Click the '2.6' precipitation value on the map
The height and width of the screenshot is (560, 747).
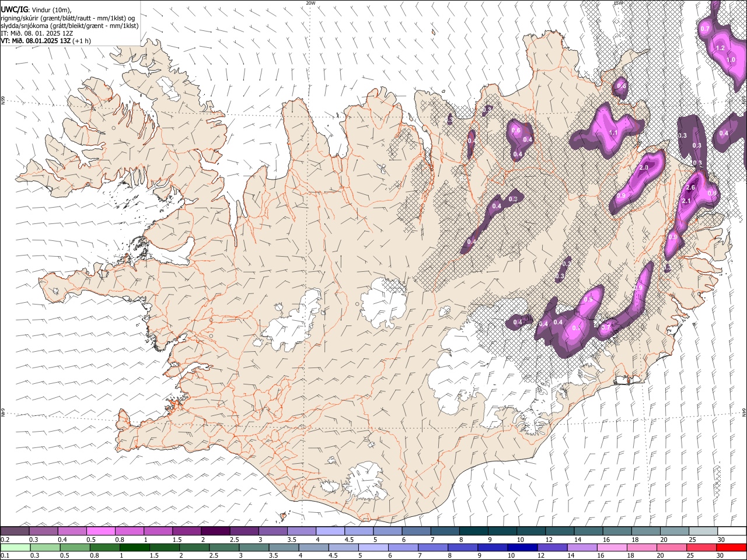pyautogui.click(x=690, y=188)
